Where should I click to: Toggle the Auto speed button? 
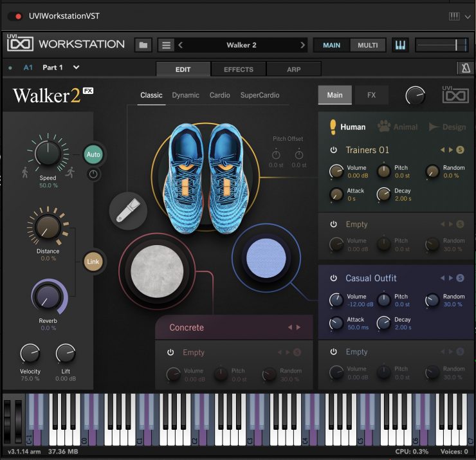(x=94, y=154)
